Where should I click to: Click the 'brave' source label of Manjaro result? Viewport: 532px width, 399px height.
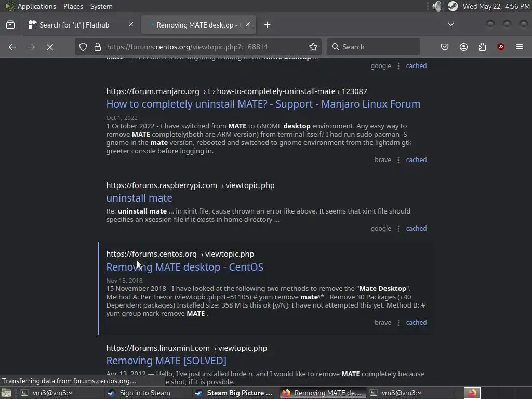(383, 160)
